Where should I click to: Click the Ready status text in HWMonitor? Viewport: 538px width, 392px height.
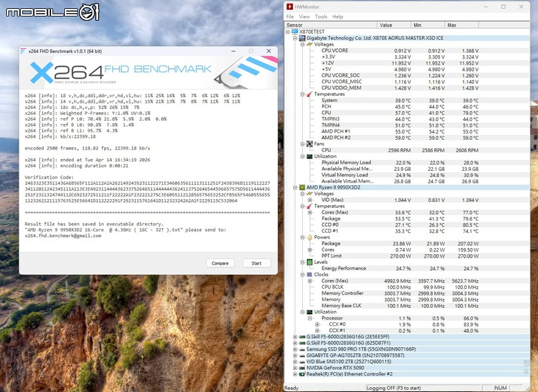click(x=292, y=388)
